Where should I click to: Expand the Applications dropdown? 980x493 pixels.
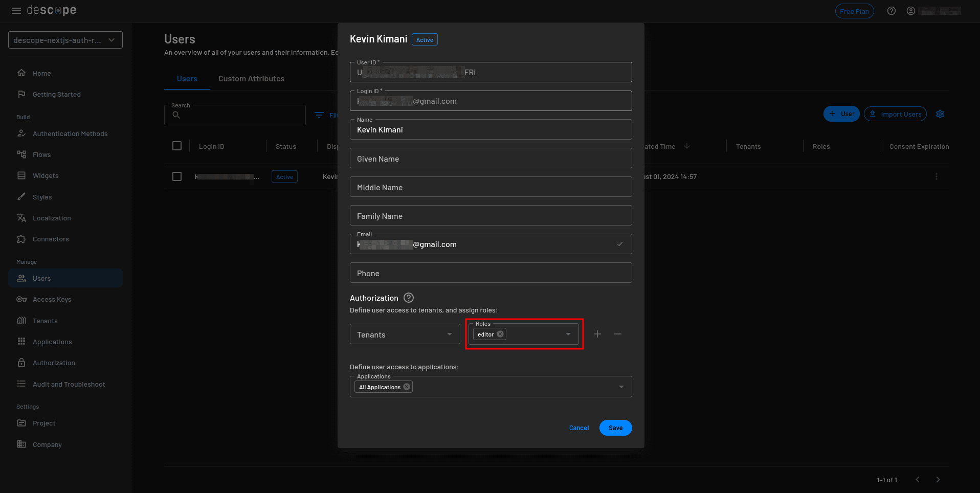[621, 386]
